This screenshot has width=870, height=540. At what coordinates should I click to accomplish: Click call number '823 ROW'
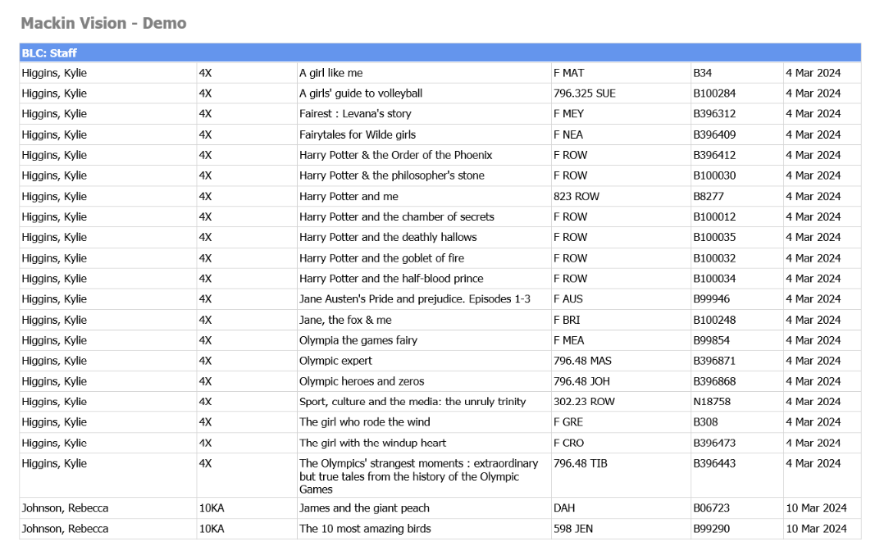(x=576, y=196)
